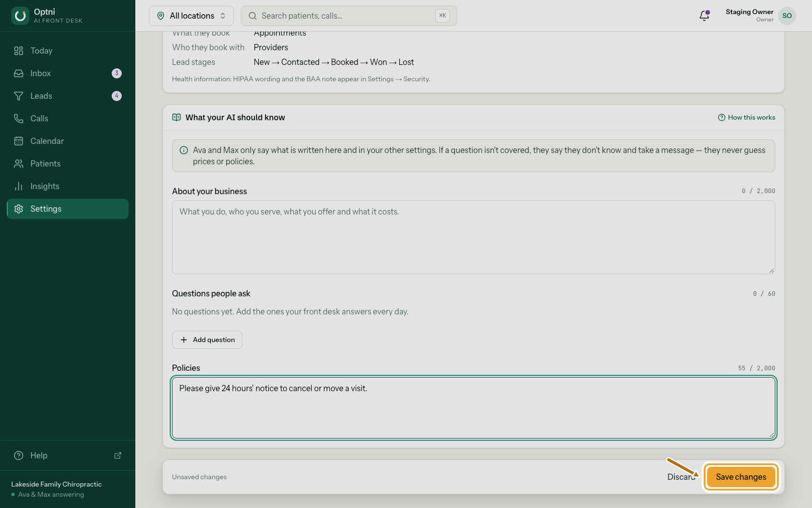Save changes to settings

741,477
